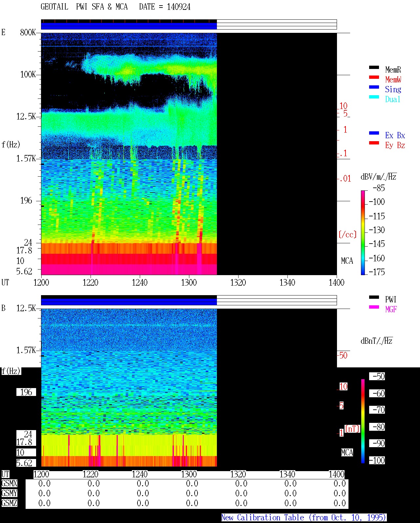The image size is (420, 523).
Task: Click the -130 color bar value
Action: pyautogui.click(x=377, y=230)
